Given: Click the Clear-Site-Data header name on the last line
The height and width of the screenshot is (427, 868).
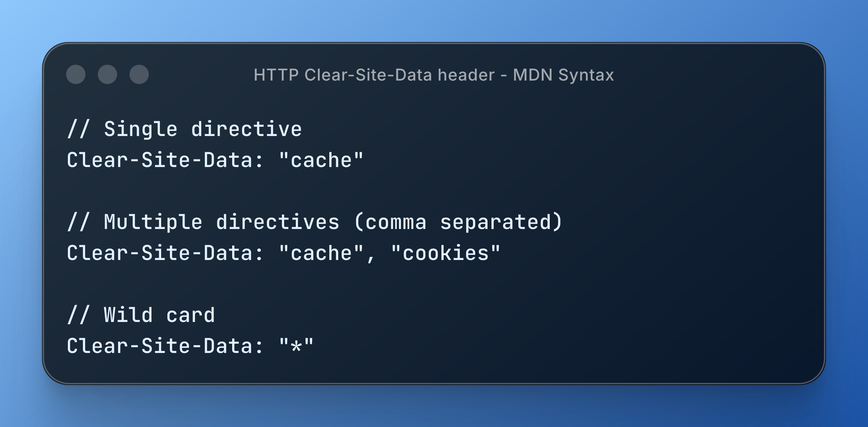Looking at the screenshot, I should coord(165,346).
